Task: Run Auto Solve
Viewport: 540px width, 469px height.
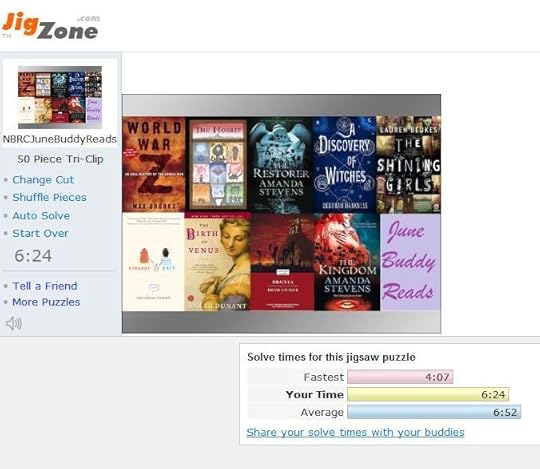Action: 41,216
